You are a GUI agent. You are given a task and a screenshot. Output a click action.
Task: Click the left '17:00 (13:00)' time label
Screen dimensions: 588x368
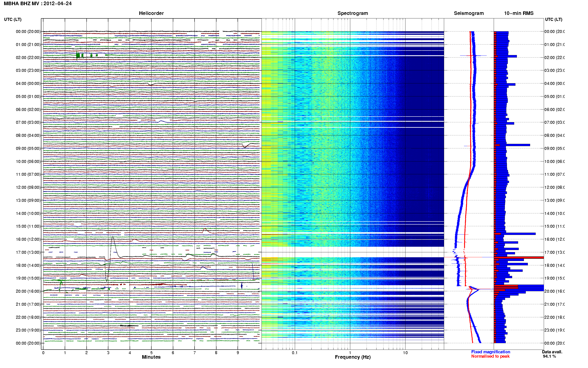(x=28, y=252)
